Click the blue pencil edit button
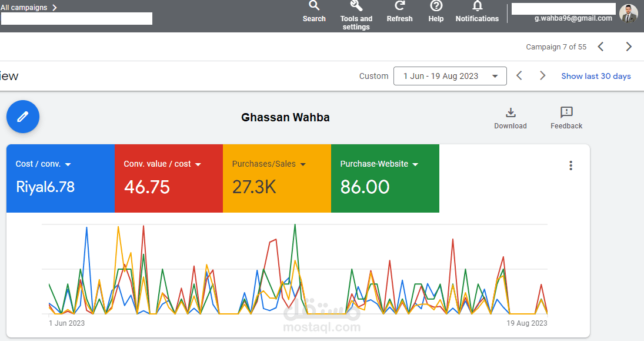Image resolution: width=644 pixels, height=341 pixels. pos(23,117)
